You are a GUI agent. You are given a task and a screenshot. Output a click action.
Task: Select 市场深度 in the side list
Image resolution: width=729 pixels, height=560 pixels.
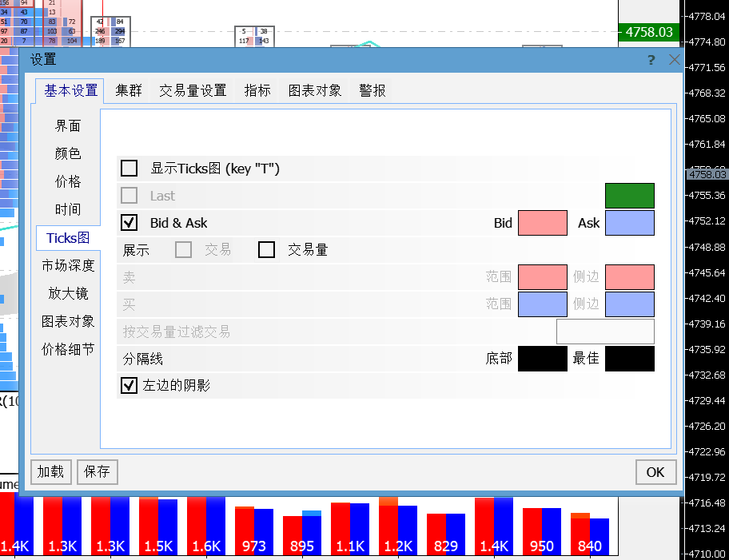(x=68, y=266)
